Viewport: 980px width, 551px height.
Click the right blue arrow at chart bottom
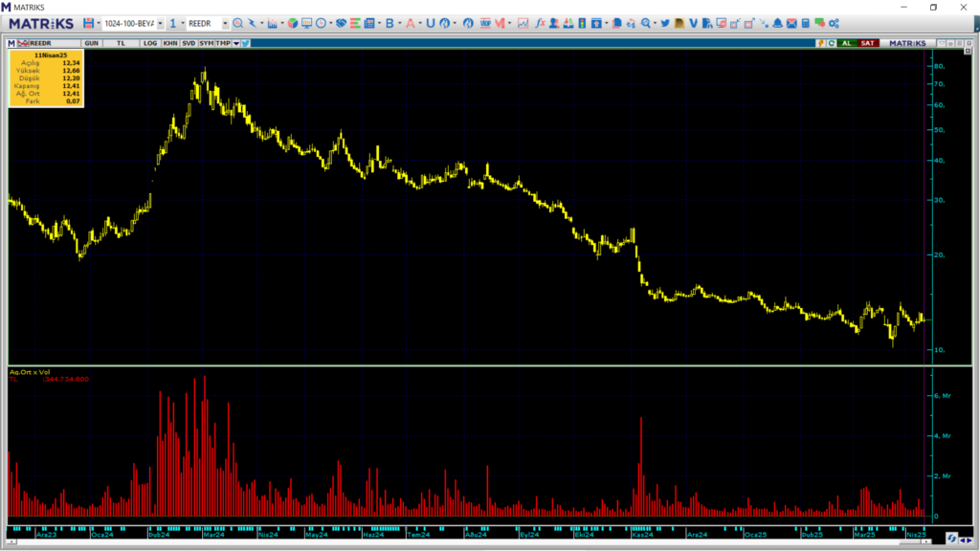pyautogui.click(x=969, y=540)
